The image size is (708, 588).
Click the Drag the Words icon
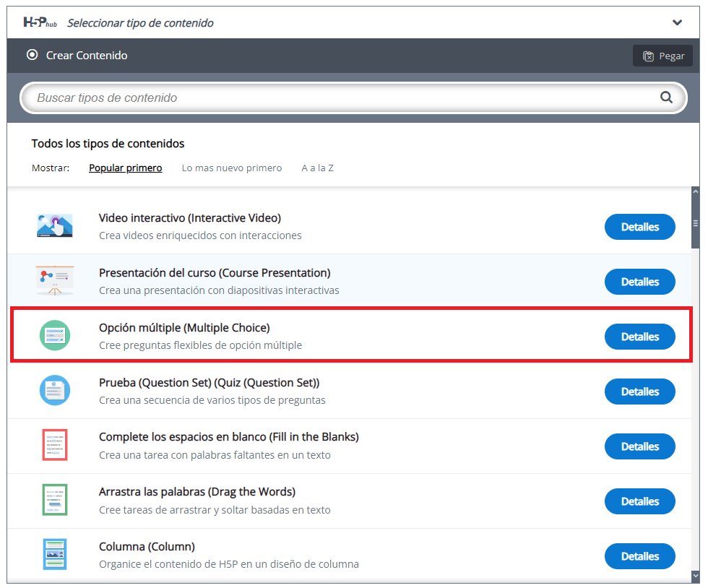(54, 501)
